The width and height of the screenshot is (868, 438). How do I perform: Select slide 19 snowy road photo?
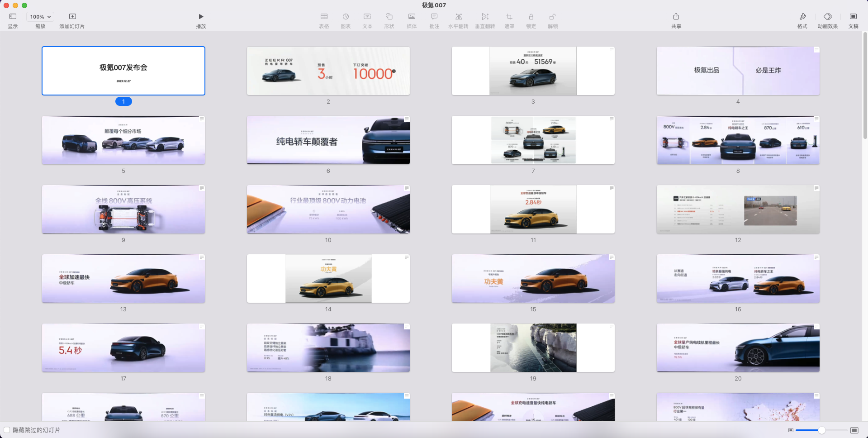tap(533, 348)
